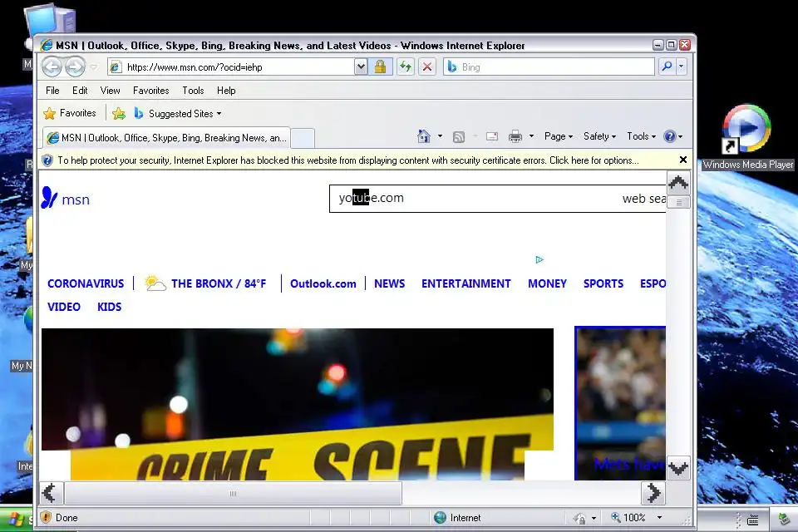Close the security information bar
Image resolution: width=798 pixels, height=532 pixels.
683,160
